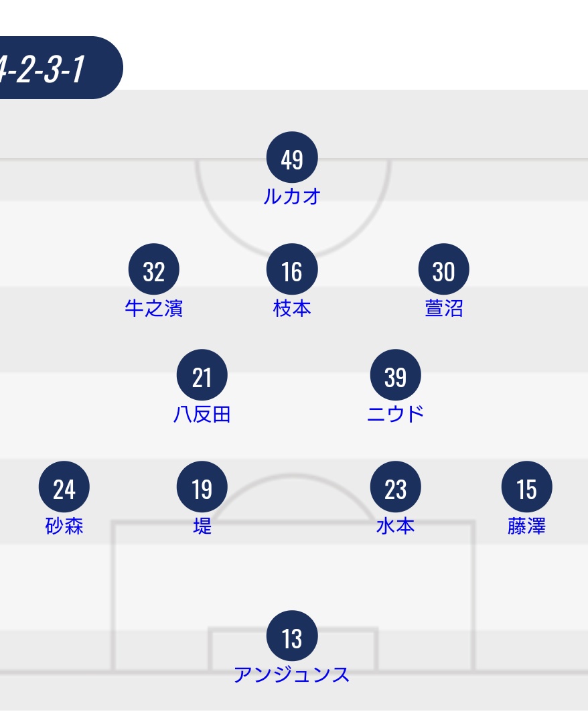
Task: Click the number 23 player badge
Action: click(x=396, y=487)
